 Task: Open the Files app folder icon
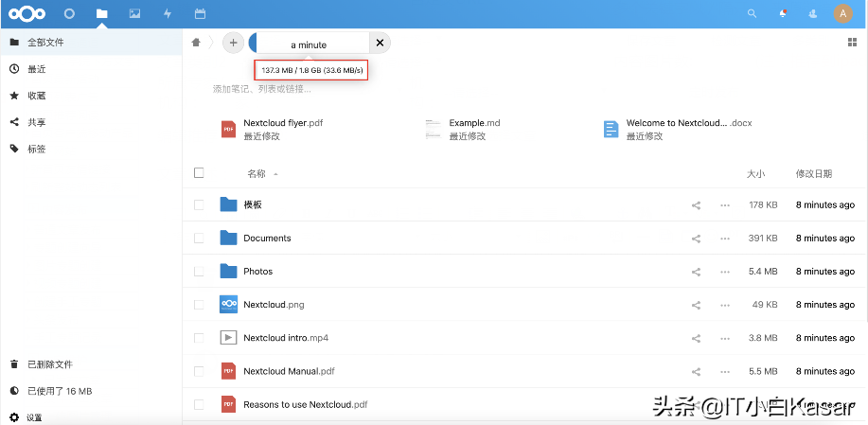[x=101, y=14]
